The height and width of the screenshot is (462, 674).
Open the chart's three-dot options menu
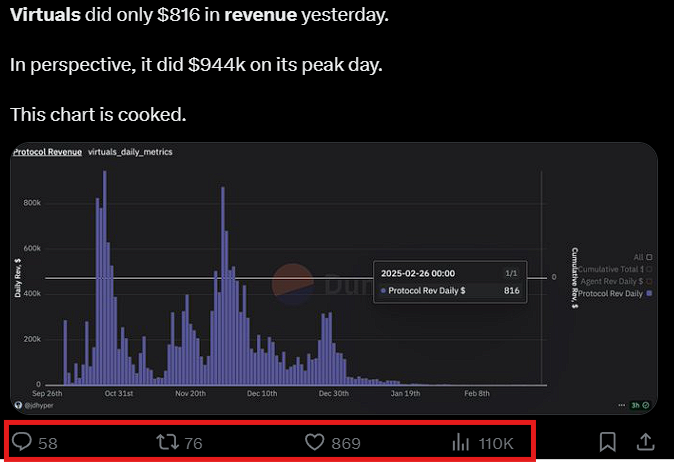pos(622,405)
